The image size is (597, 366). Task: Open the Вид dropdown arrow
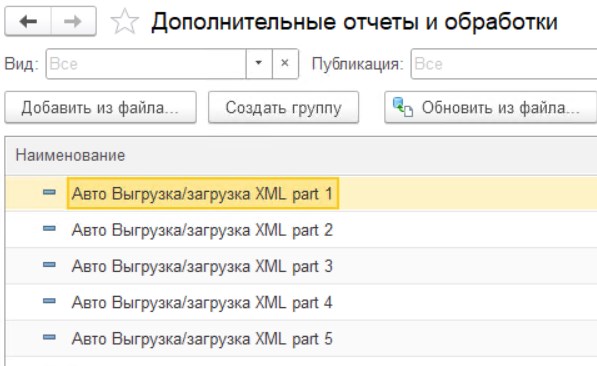coord(259,64)
